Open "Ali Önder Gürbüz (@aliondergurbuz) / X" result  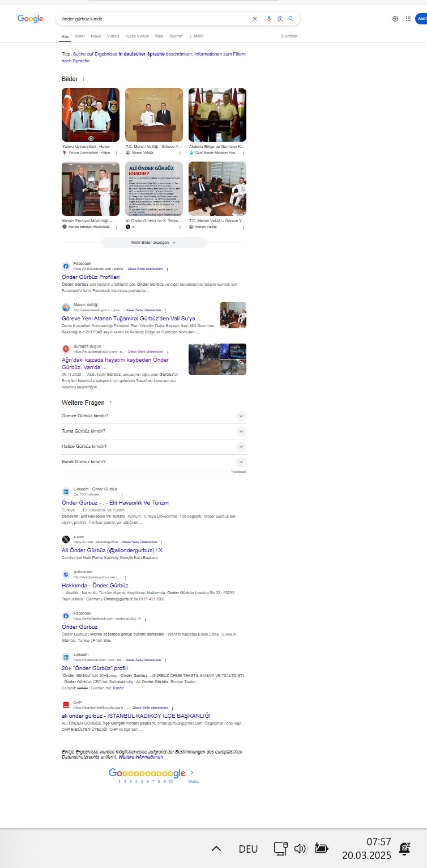112,551
